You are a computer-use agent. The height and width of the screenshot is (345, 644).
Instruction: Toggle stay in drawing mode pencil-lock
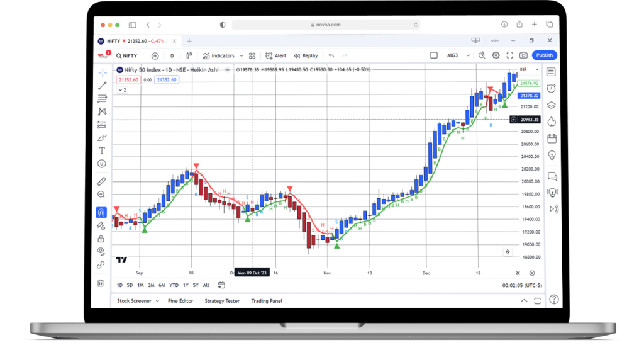(x=101, y=225)
